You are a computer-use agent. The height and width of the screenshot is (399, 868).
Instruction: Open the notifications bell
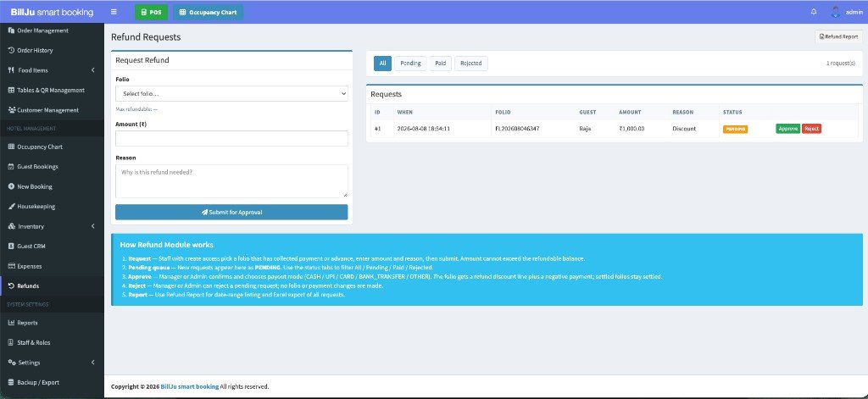(813, 12)
